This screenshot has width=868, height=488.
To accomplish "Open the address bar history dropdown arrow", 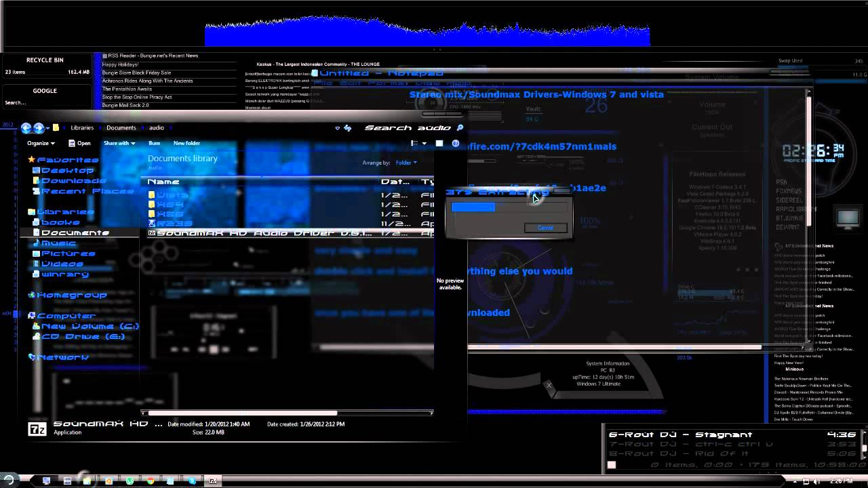I will pos(337,127).
